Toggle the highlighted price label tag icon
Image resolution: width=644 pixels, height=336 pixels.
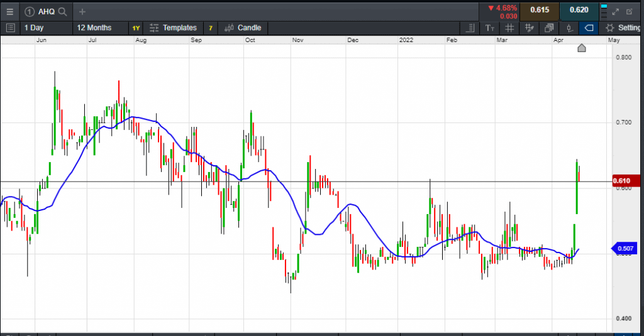pos(589,28)
